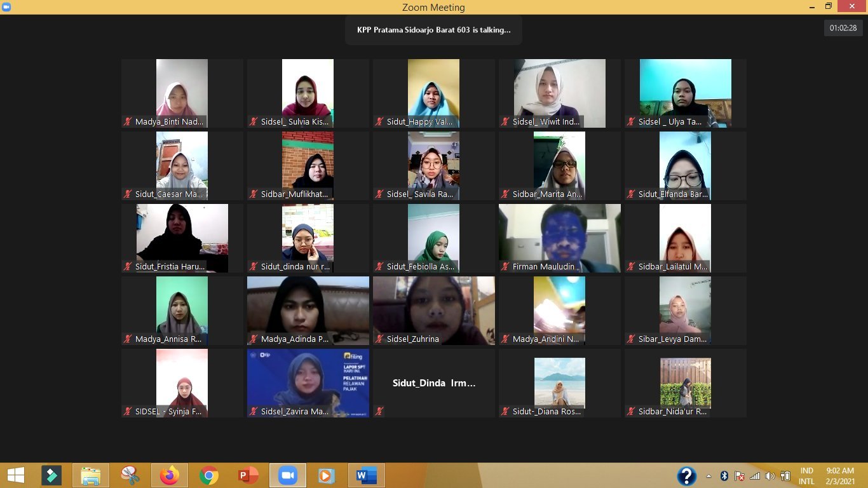Open Microsoft Word from the taskbar

pos(367,475)
